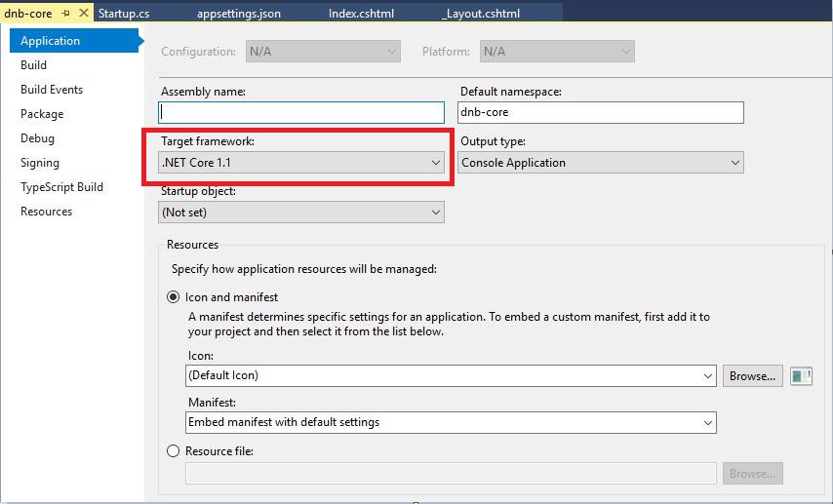Open the Target framework dropdown
Screen dimensions: 833x504
pyautogui.click(x=301, y=163)
